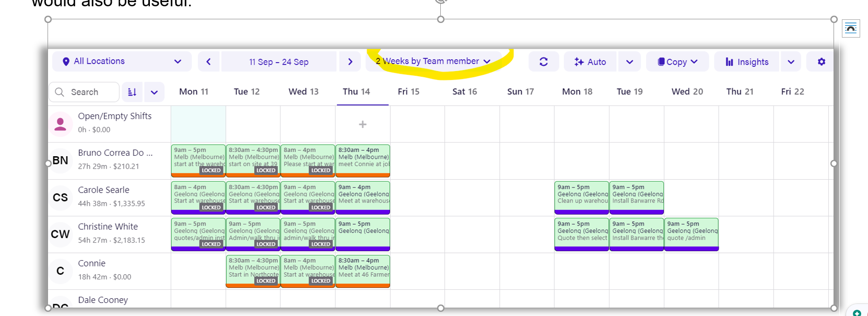Click the sort order icon
Screen dimensions: 868x316
click(x=132, y=92)
